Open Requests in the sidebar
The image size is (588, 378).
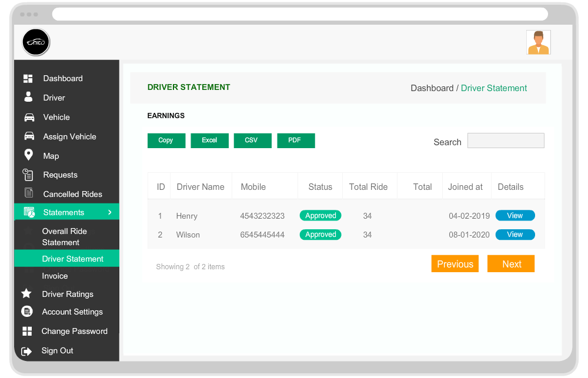[61, 175]
